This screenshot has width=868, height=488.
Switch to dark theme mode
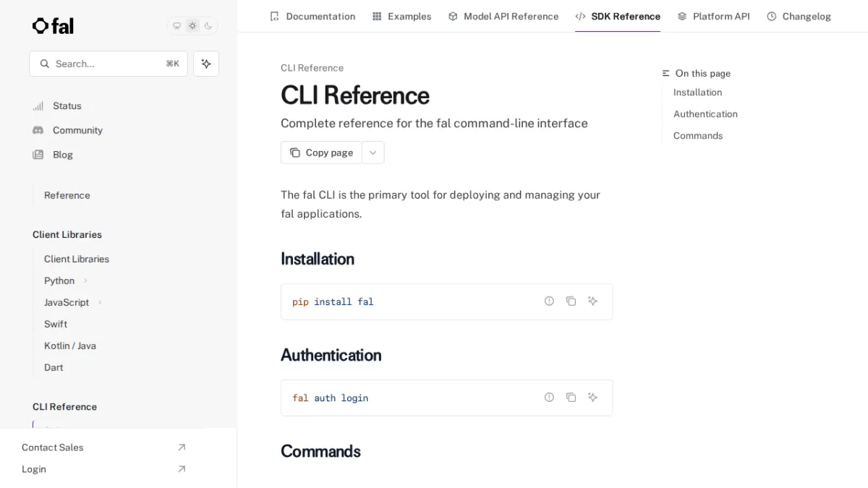coord(208,26)
